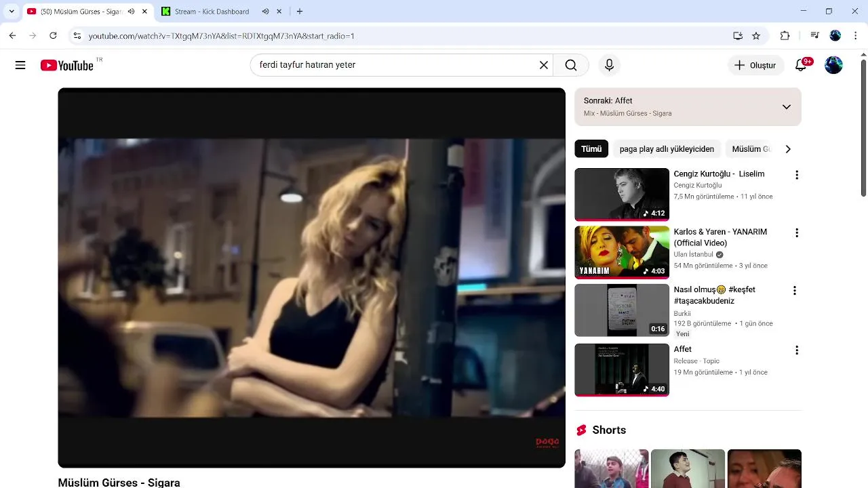Open options for Karlos & Yaren YANARIM
The width and height of the screenshot is (868, 488).
[796, 232]
